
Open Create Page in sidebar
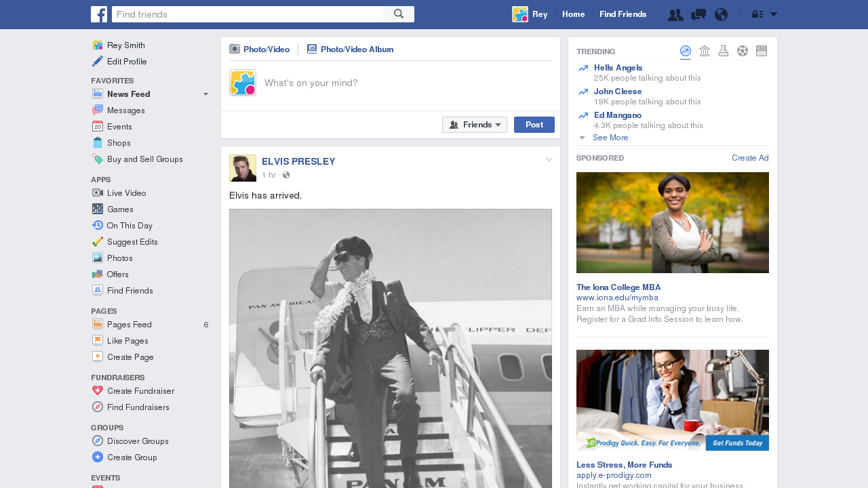tap(130, 357)
